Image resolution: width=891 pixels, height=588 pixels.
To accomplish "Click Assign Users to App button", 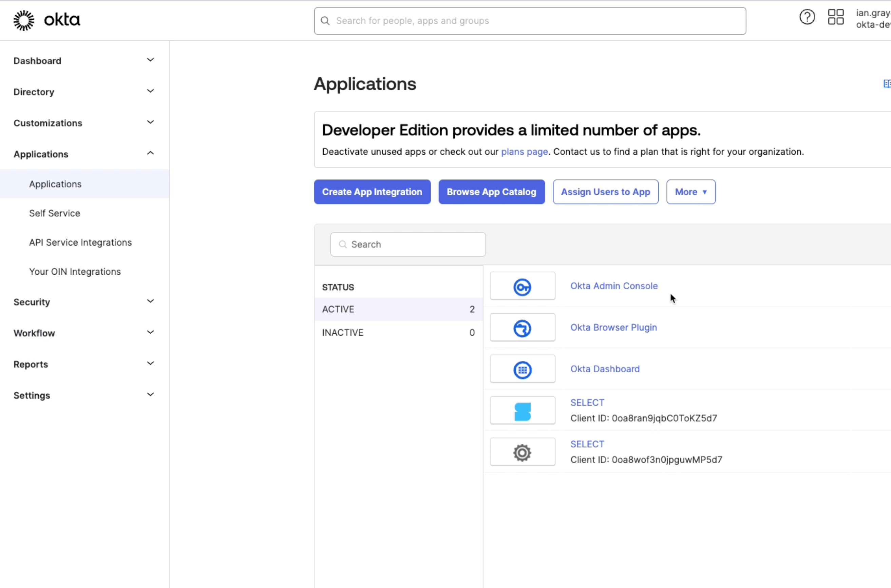I will pyautogui.click(x=606, y=192).
